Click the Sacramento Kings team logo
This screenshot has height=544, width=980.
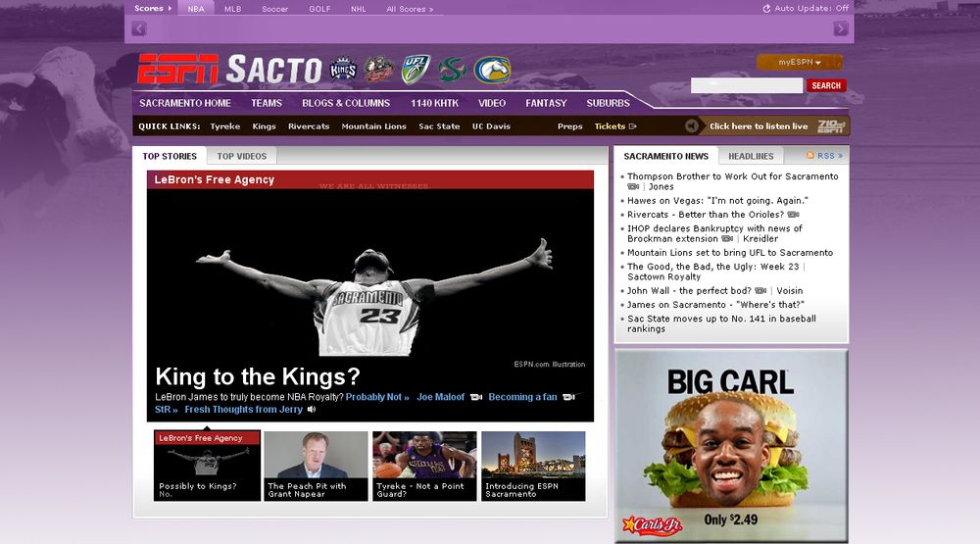(x=343, y=70)
